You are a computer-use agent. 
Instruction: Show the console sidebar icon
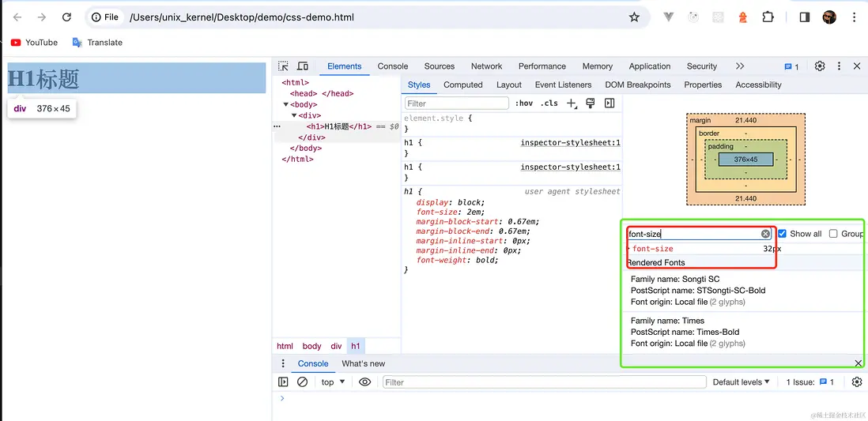[283, 382]
